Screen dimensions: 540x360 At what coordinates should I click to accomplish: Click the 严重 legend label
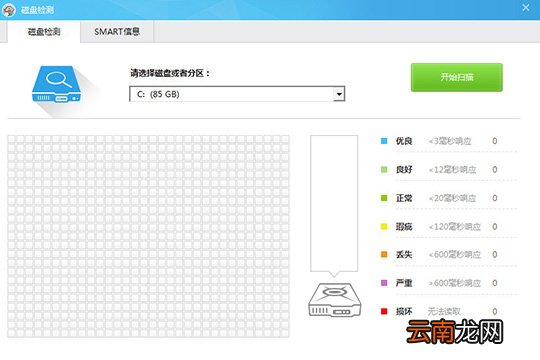click(x=404, y=283)
